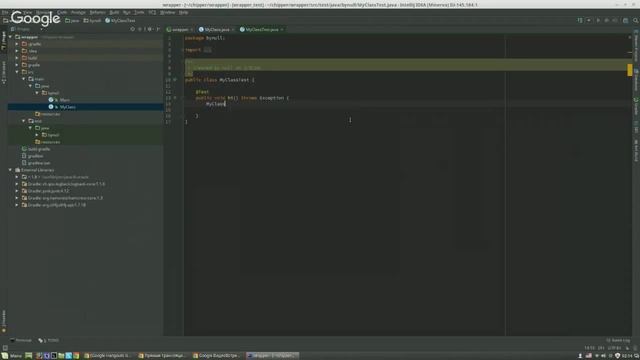Switch to the wrapper editor tab
Screen dimensions: 640x360
[180, 29]
